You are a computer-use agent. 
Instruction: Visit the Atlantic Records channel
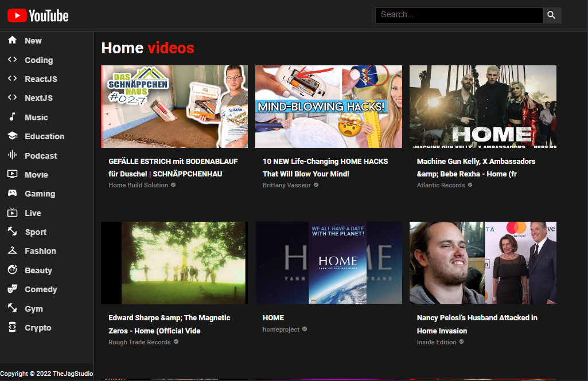tap(441, 185)
